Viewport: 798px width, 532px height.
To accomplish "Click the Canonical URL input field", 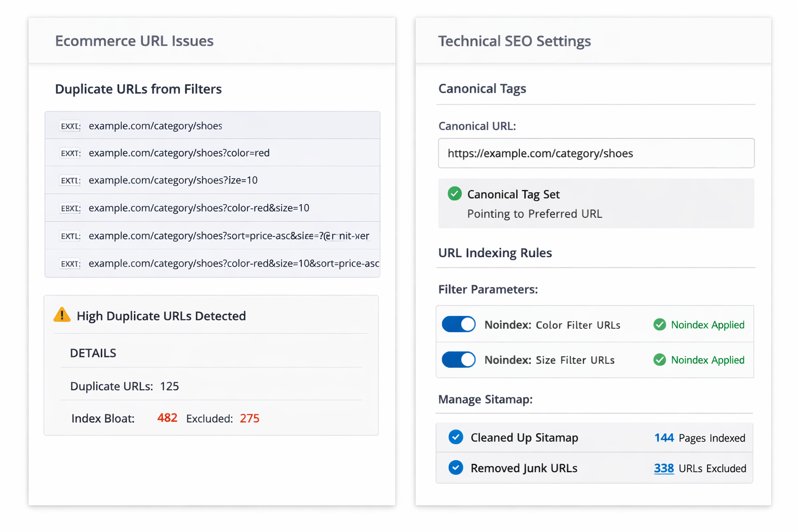I will (596, 153).
